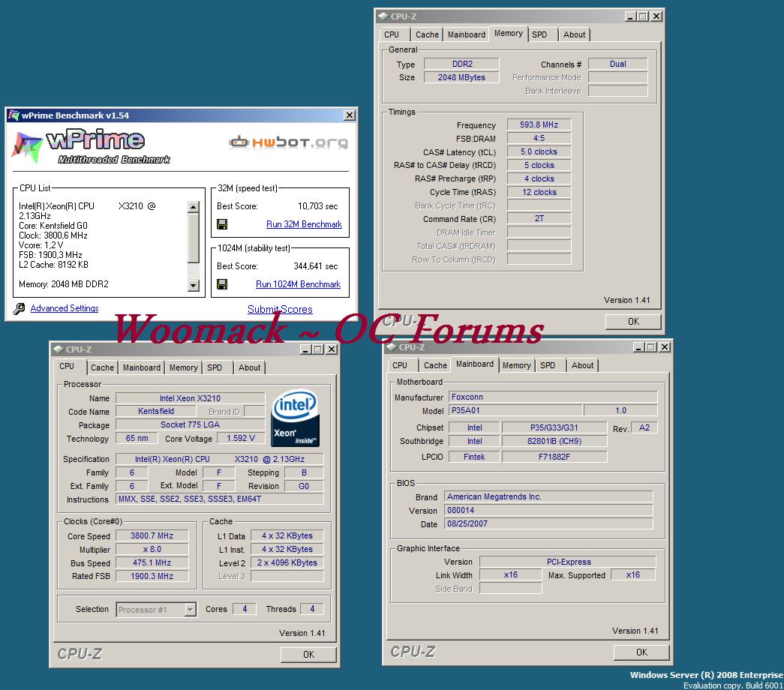Click the 2048 MBytes size field
The width and height of the screenshot is (784, 690).
(x=461, y=77)
